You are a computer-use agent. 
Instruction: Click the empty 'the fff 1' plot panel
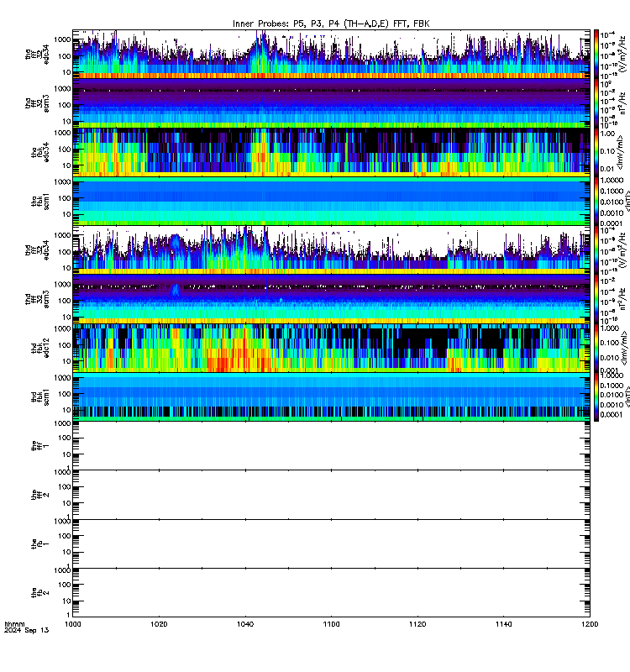(331, 446)
